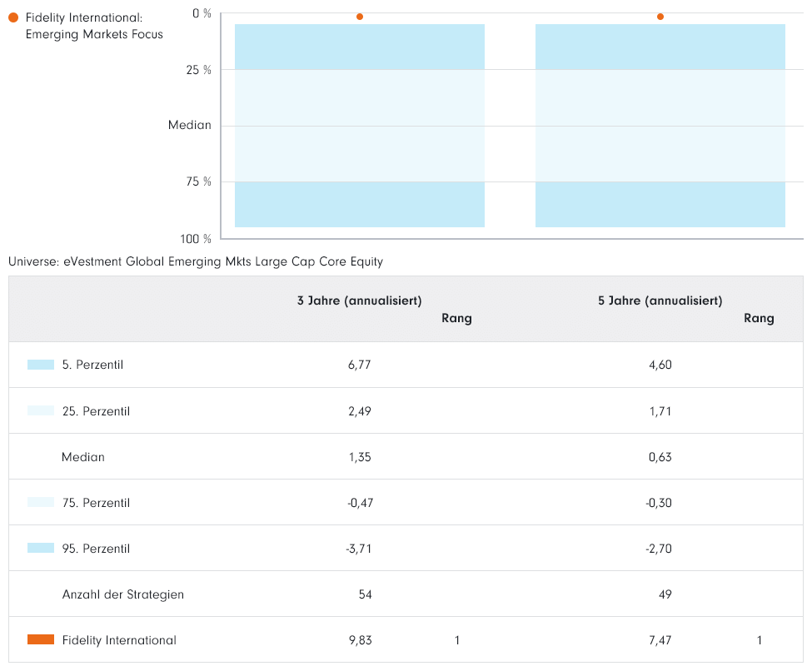The image size is (812, 671).
Task: Click the '100 %' axis label
Action: click(x=196, y=239)
